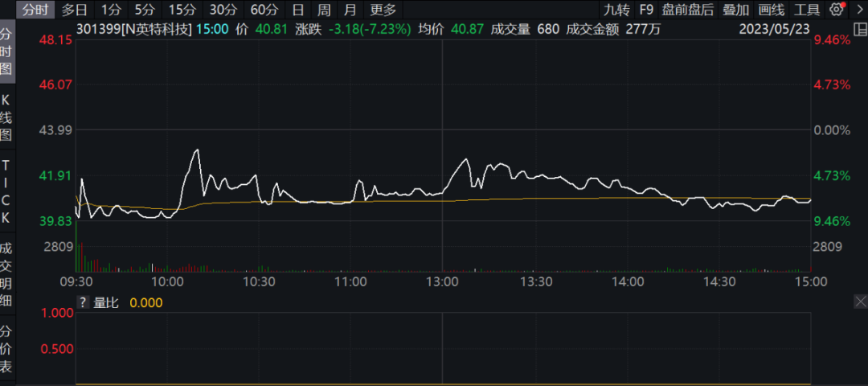Switch to 日 daily chart
Image resolution: width=868 pixels, height=386 pixels.
pyautogui.click(x=298, y=10)
